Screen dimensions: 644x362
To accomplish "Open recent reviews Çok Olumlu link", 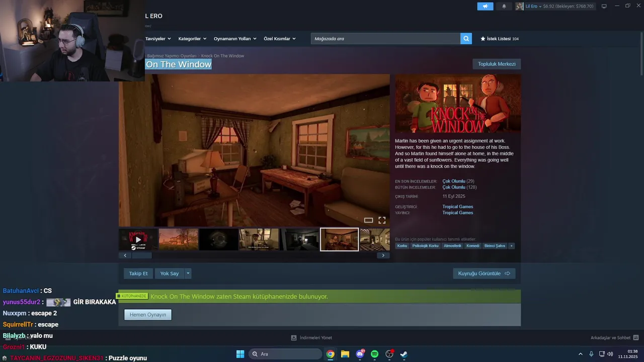I will pyautogui.click(x=454, y=181).
